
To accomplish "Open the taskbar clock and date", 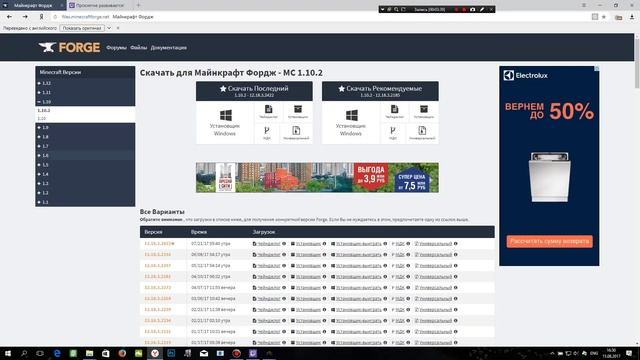I will pyautogui.click(x=611, y=353).
